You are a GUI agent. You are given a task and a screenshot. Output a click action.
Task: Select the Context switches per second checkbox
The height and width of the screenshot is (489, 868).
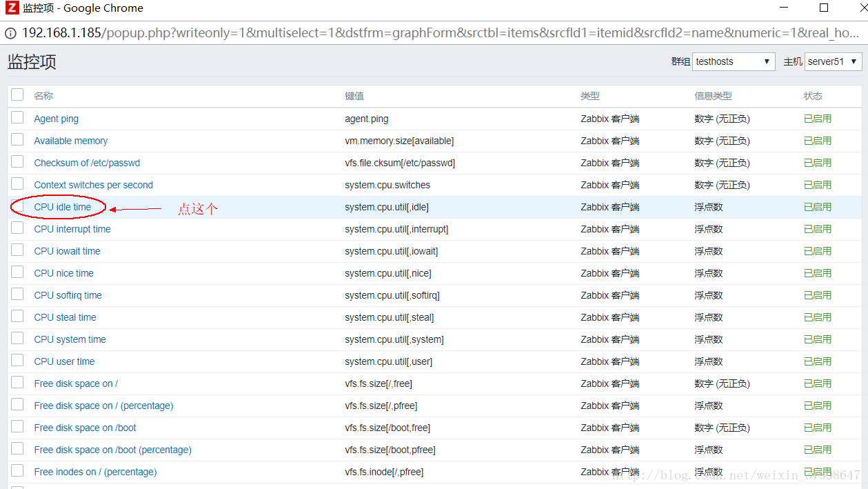[17, 184]
